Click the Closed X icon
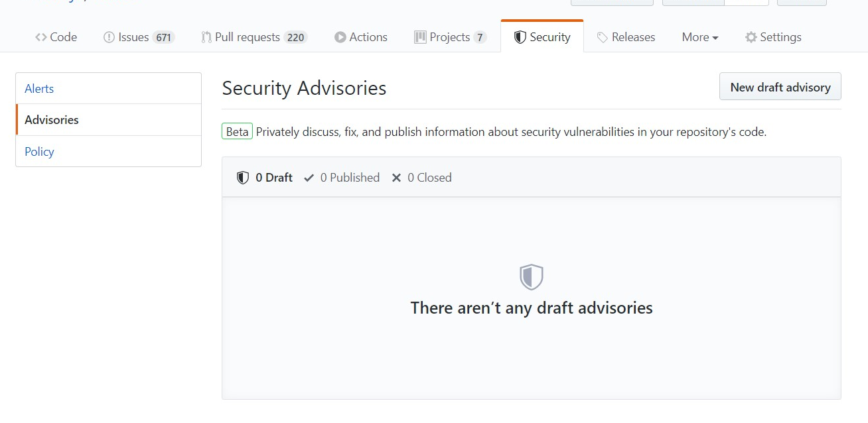Viewport: 868px width, 423px height. pos(397,178)
